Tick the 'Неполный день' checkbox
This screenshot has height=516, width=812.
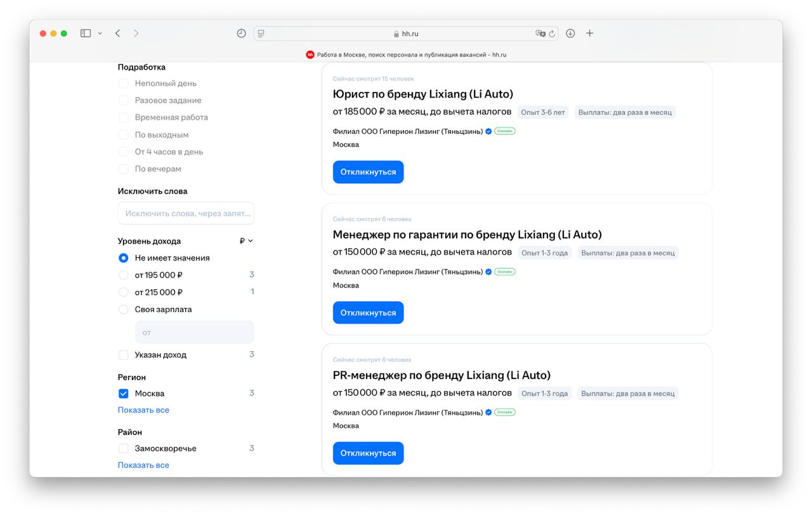(124, 84)
